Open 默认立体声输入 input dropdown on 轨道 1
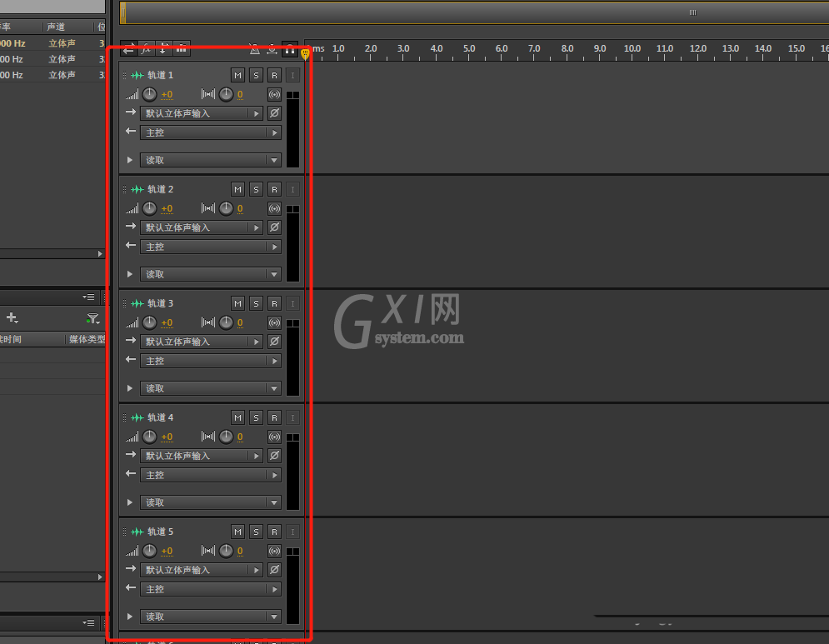The width and height of the screenshot is (829, 644). coord(202,113)
